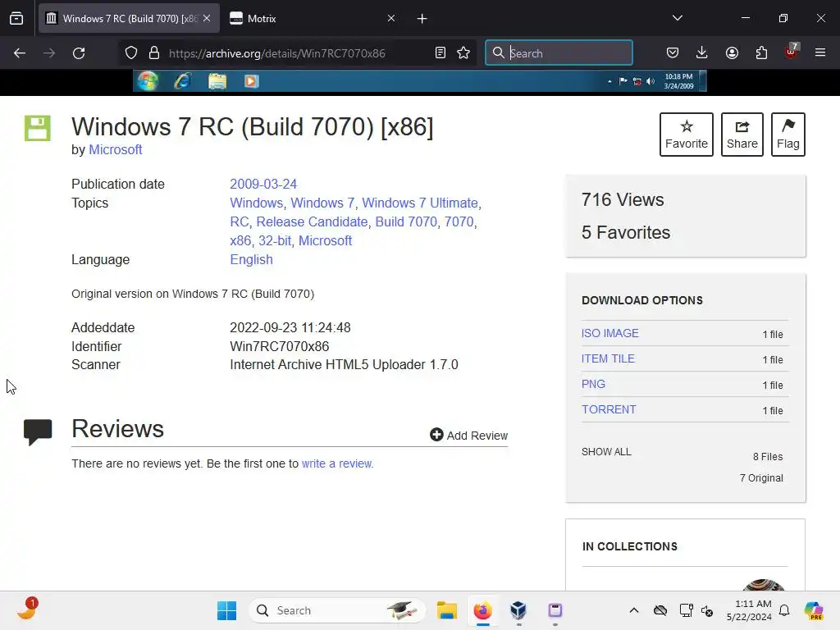Click the Reviews speech bubble icon
Viewport: 840px width, 630px height.
[38, 431]
